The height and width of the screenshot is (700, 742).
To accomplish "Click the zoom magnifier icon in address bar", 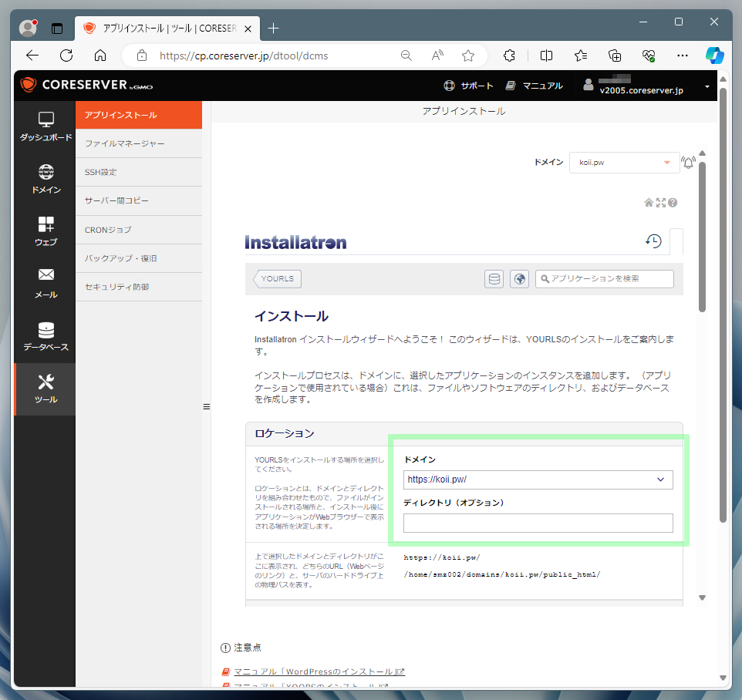I will tap(406, 56).
